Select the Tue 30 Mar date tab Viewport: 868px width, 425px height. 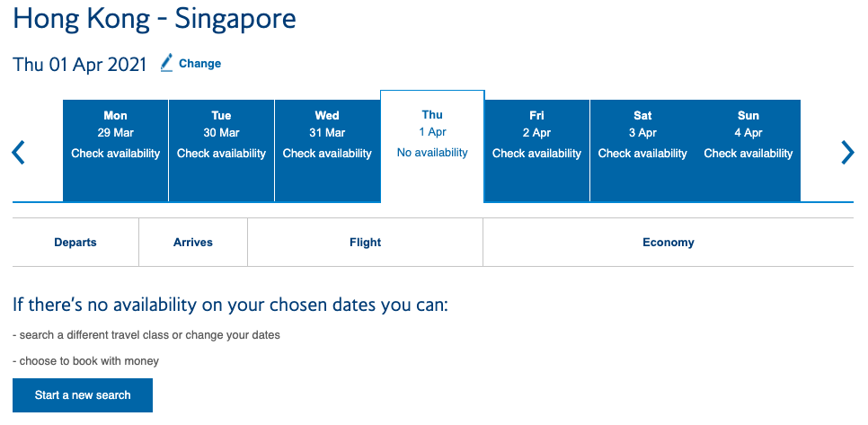pos(221,151)
